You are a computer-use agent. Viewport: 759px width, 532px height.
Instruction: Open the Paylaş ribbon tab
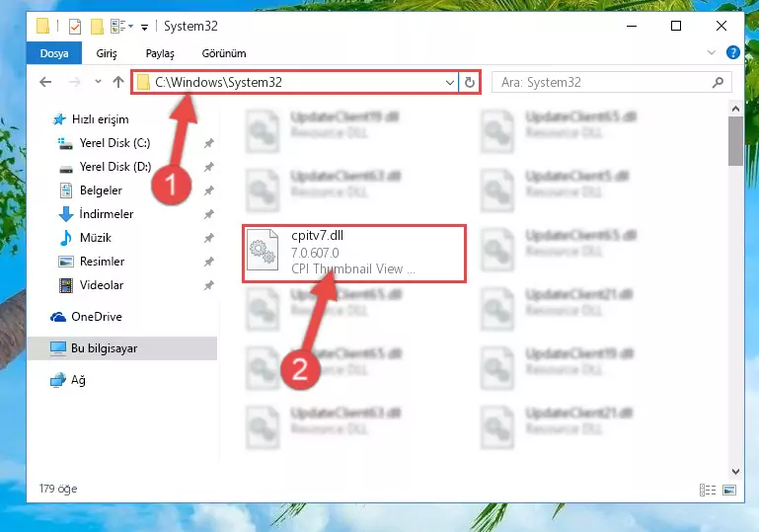tap(160, 53)
